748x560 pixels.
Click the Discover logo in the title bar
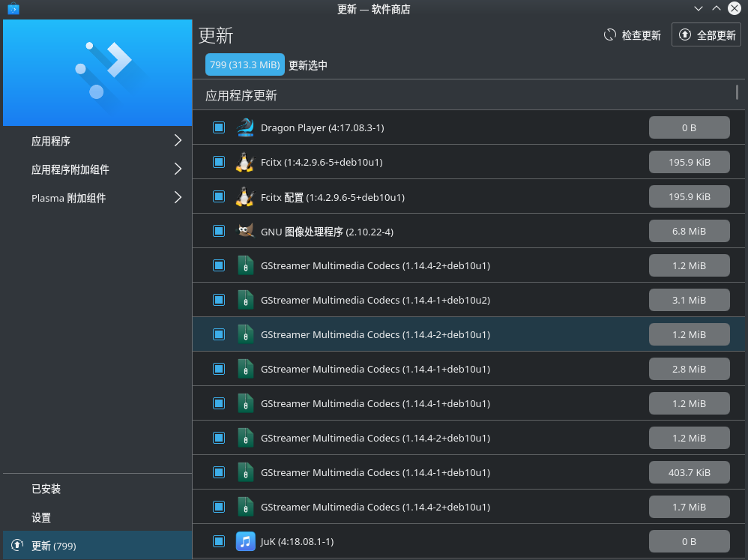coord(13,9)
